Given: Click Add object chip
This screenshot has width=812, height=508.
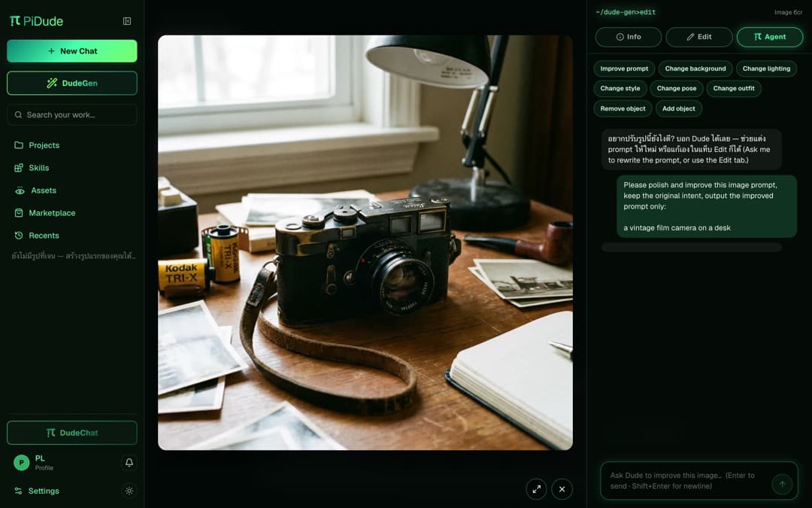Looking at the screenshot, I should (x=678, y=109).
